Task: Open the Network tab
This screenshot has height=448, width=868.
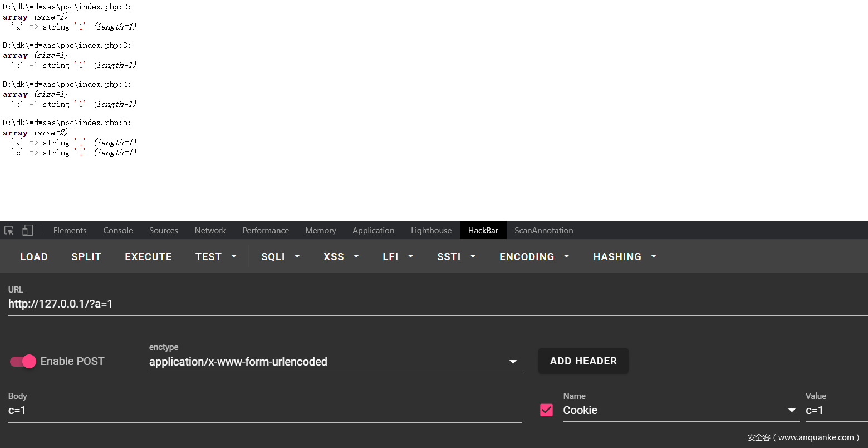Action: 210,231
